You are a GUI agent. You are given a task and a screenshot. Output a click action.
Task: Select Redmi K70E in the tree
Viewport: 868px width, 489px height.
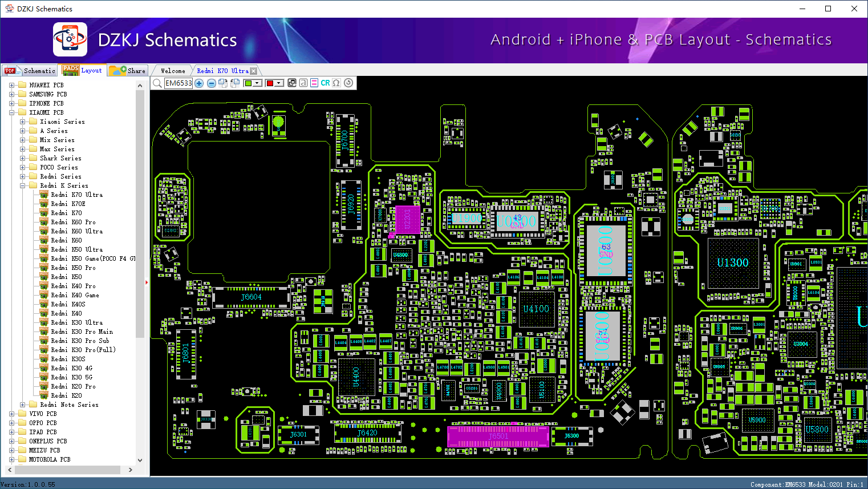point(68,204)
